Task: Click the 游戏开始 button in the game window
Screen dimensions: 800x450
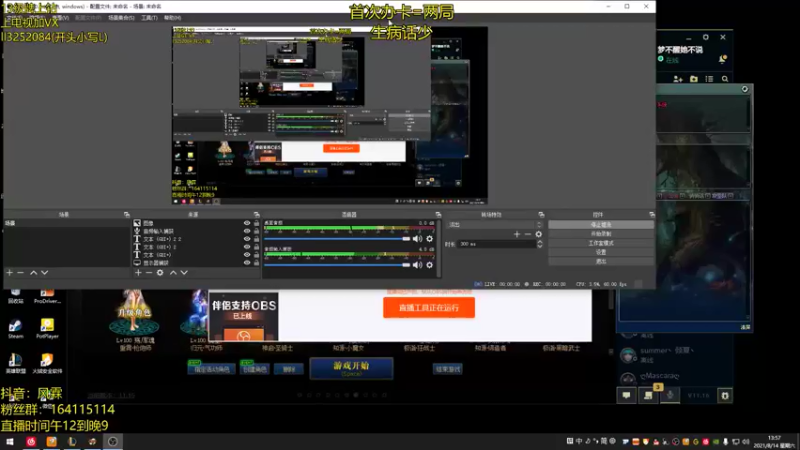Action: [x=351, y=368]
